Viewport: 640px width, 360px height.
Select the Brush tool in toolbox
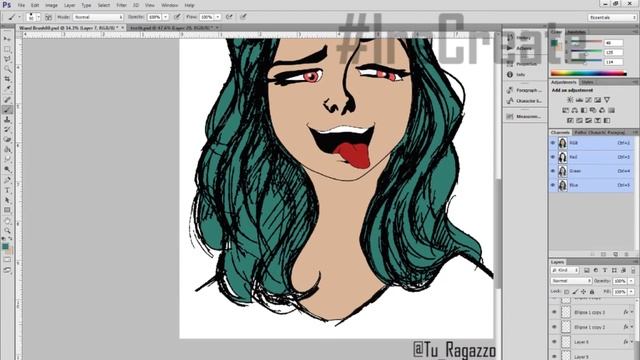pos(7,109)
